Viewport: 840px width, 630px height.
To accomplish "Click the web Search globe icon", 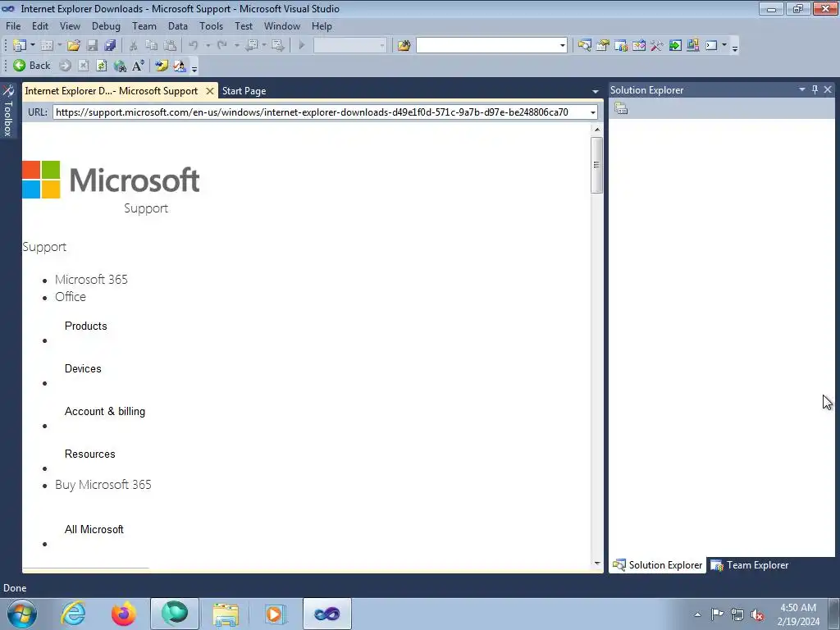I will pyautogui.click(x=120, y=66).
